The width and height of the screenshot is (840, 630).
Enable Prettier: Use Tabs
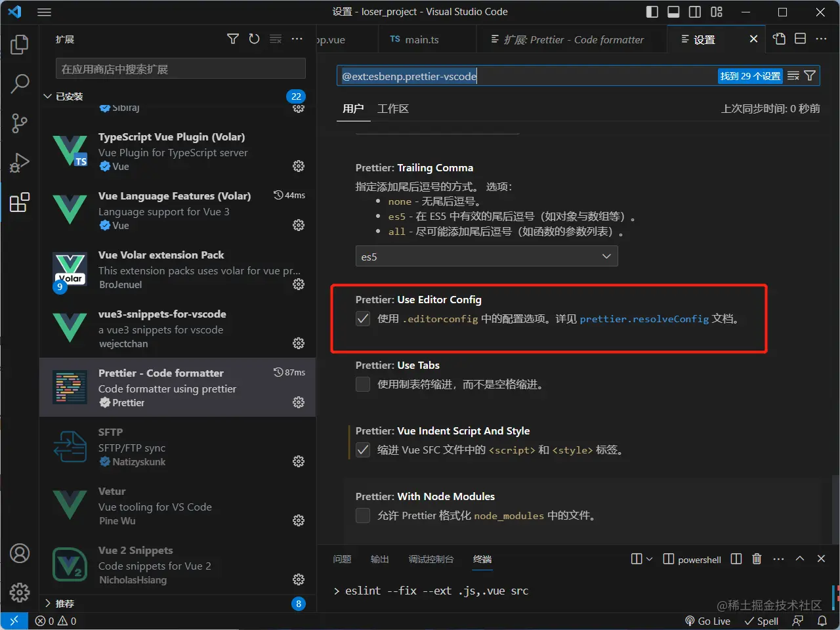(x=363, y=384)
